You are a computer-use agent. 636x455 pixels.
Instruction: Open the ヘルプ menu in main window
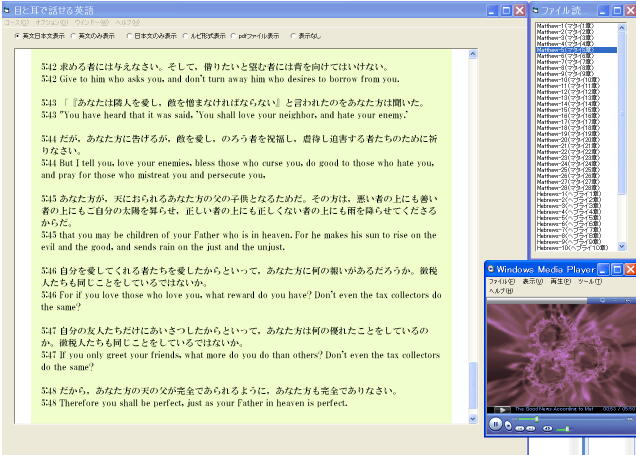127,22
